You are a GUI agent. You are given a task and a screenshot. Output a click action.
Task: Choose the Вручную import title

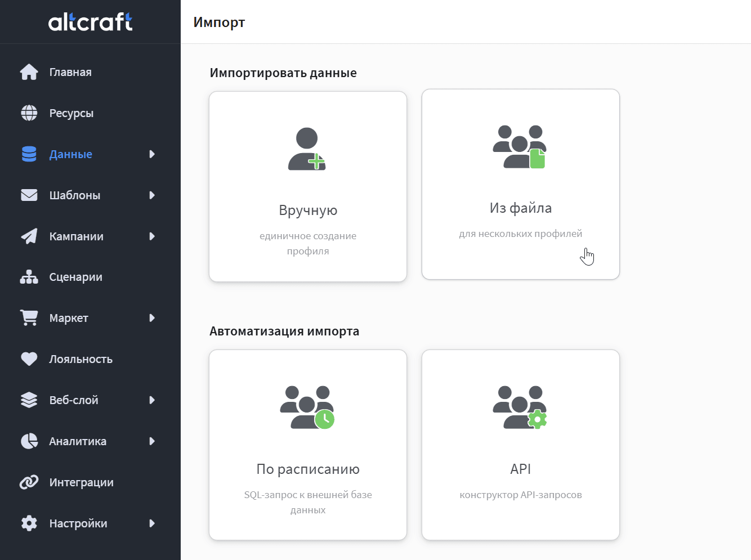(x=308, y=210)
